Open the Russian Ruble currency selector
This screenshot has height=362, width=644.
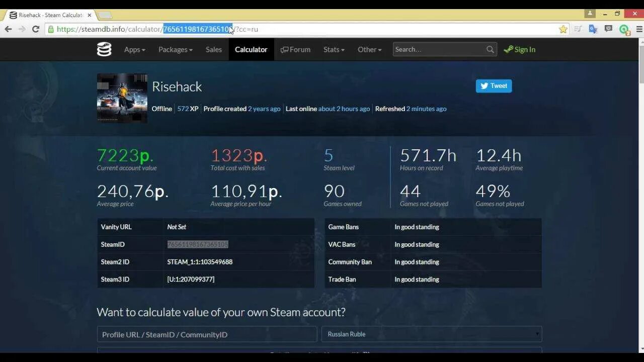click(431, 334)
